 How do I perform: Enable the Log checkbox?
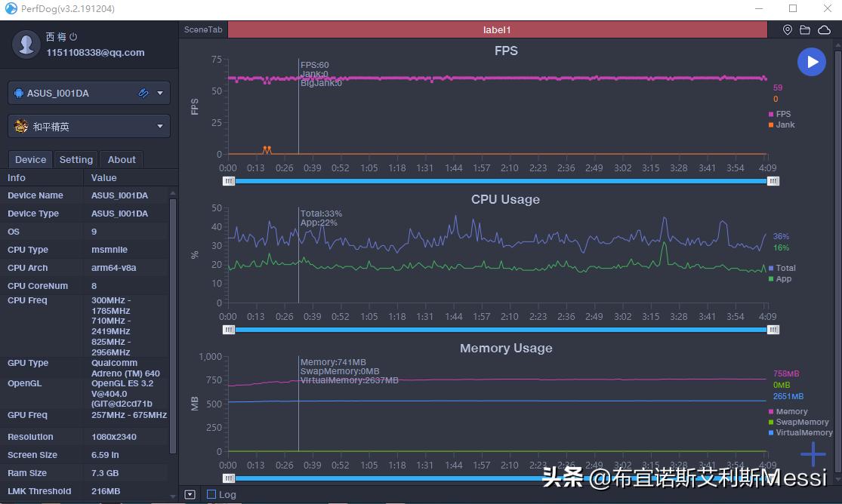(212, 494)
